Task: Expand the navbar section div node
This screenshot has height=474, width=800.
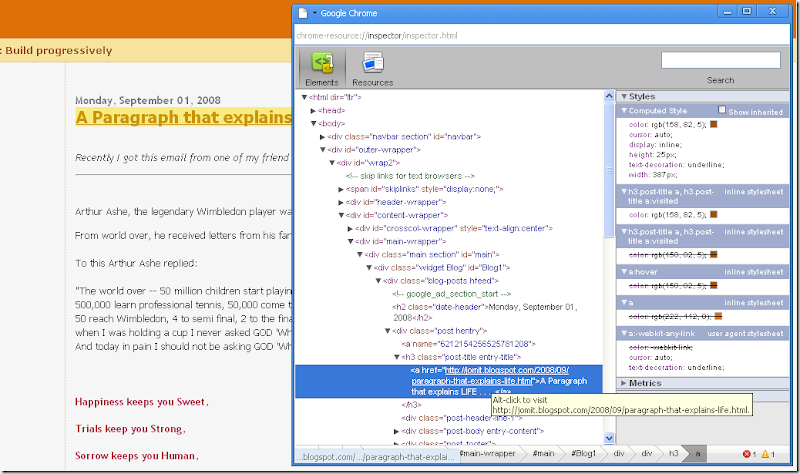Action: coord(323,136)
